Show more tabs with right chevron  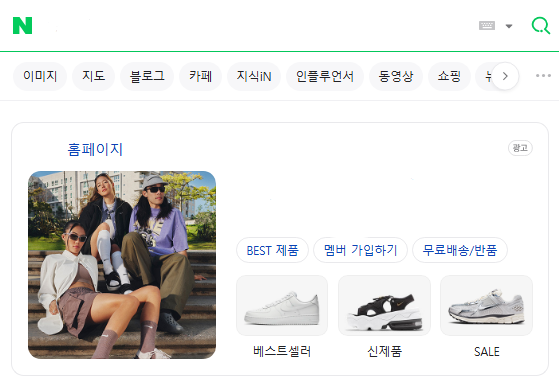(x=505, y=76)
